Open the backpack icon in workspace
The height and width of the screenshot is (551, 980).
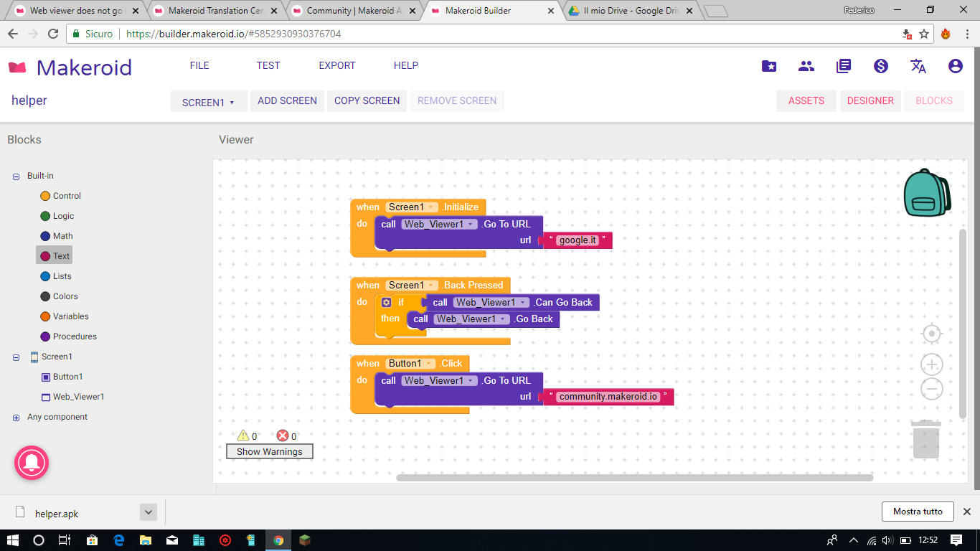tap(926, 192)
